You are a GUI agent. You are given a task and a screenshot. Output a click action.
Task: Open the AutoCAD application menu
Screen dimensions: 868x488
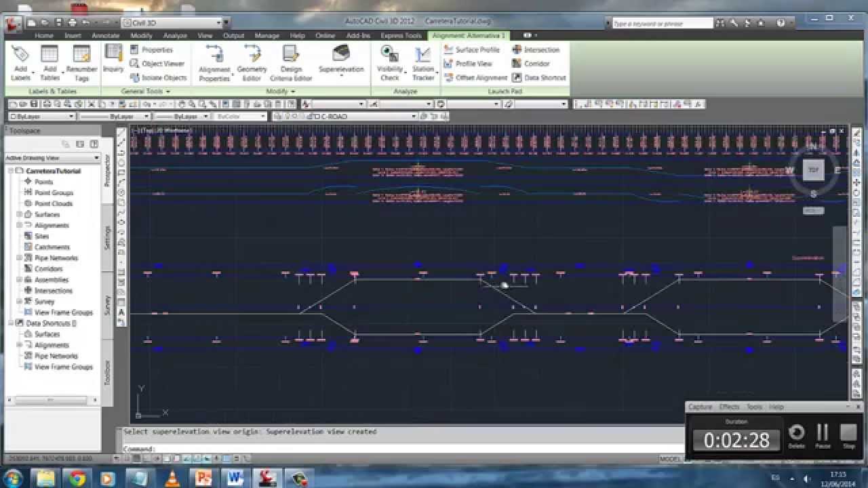[x=13, y=24]
